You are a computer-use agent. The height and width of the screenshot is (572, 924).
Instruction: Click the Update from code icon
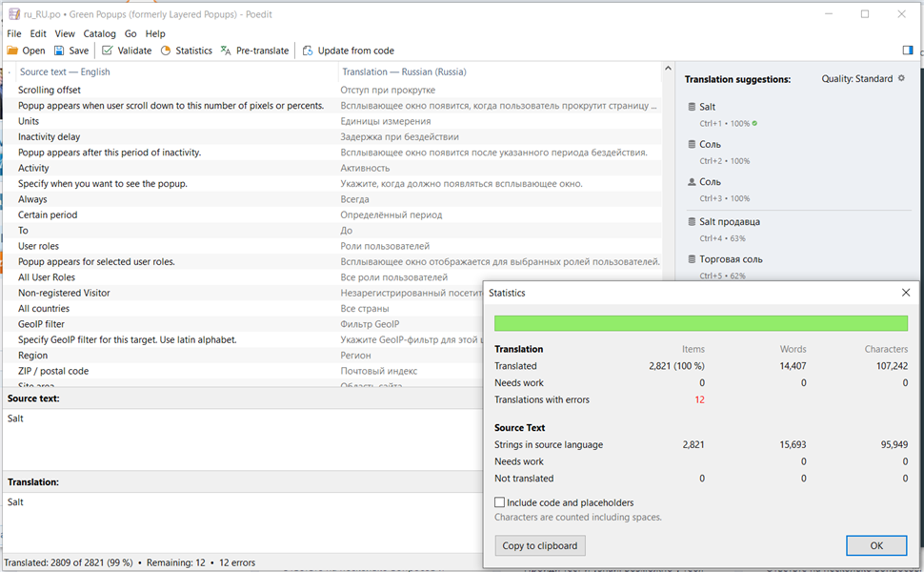tap(308, 51)
